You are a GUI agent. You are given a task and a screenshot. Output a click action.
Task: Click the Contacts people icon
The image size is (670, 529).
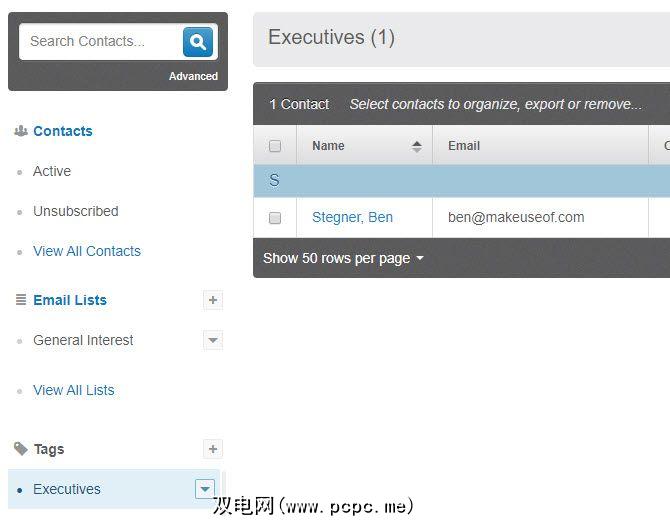click(x=21, y=131)
